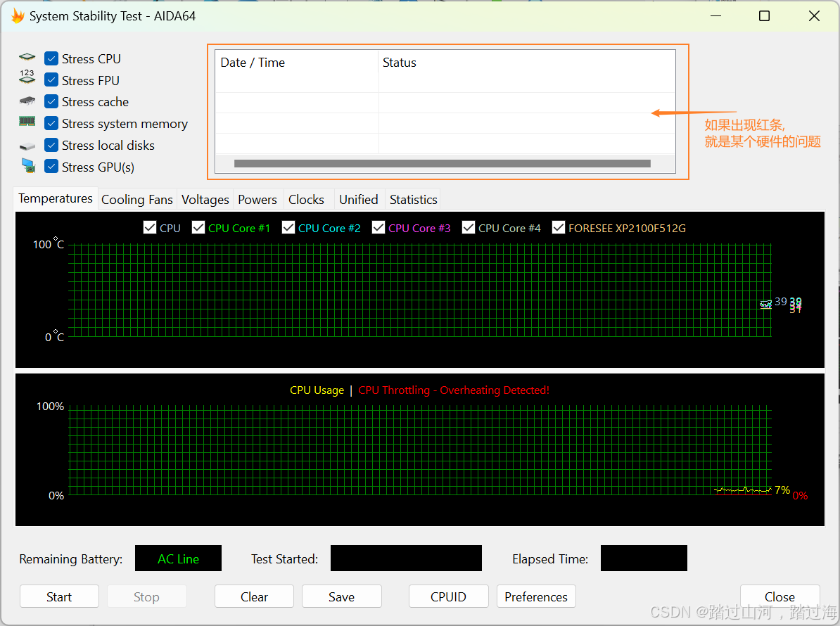Toggle CPU Core #2 temperature checkbox
Screen dimensions: 840x626
(288, 228)
